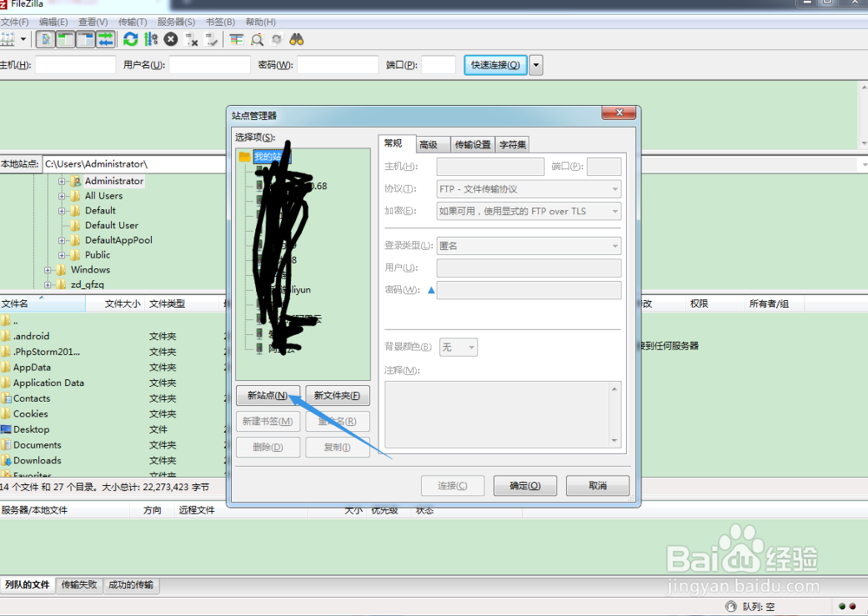Image resolution: width=868 pixels, height=616 pixels.
Task: Open the 协议 protocol dropdown
Action: [529, 189]
